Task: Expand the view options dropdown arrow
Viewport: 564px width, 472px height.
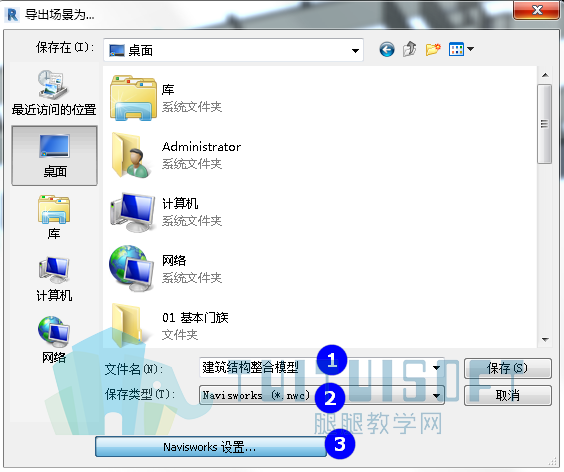Action: point(470,49)
